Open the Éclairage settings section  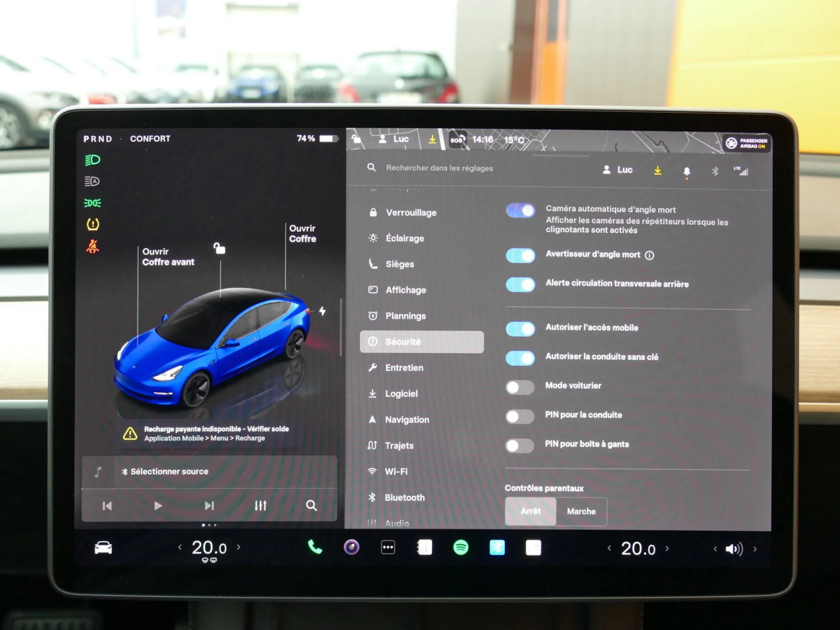pos(404,238)
